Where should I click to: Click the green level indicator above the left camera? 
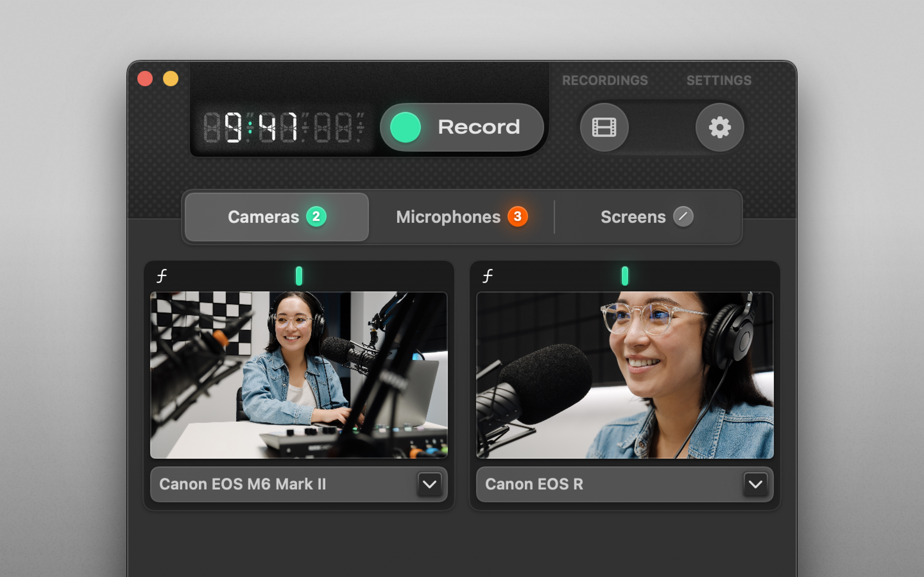(299, 276)
